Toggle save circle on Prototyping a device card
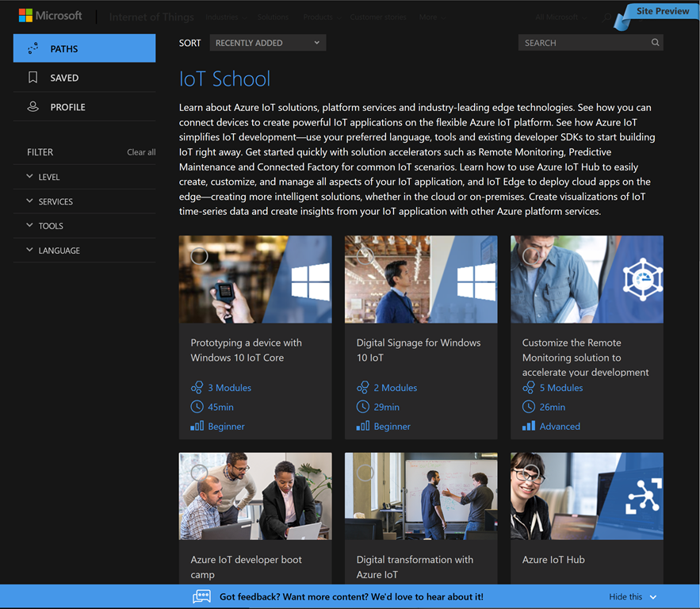The height and width of the screenshot is (609, 700). click(x=199, y=255)
